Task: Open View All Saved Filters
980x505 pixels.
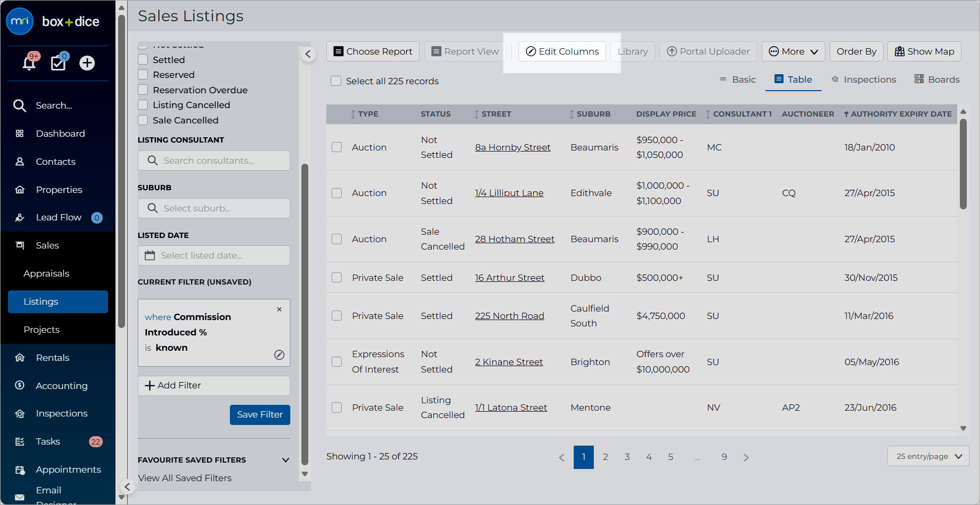Action: coord(185,478)
